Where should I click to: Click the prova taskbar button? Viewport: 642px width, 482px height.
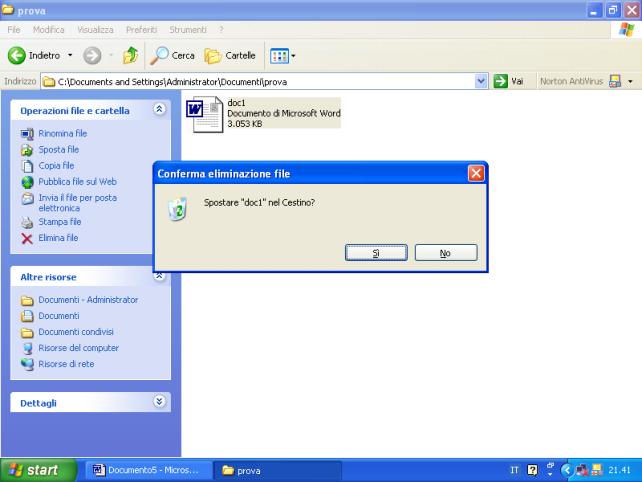278,470
